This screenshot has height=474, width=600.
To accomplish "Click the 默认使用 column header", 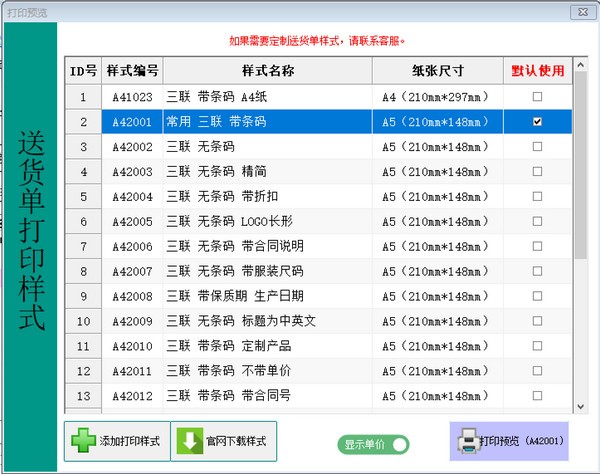I will (538, 71).
